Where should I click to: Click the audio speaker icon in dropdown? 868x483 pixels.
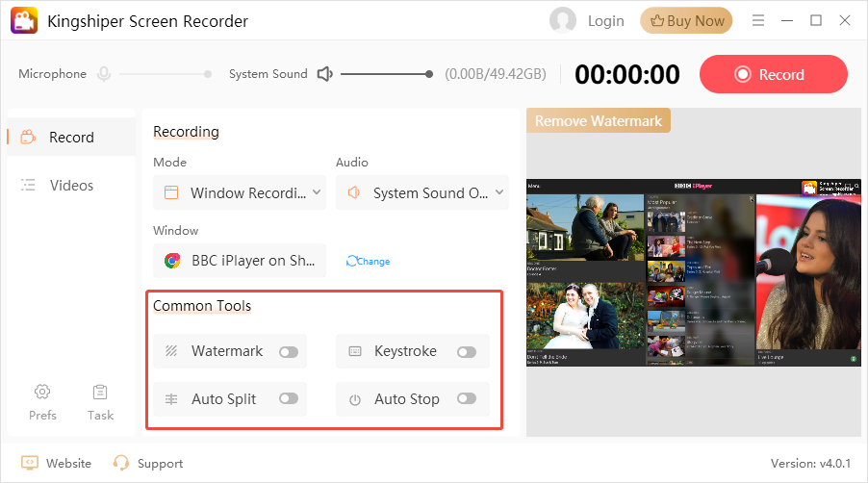tap(354, 192)
